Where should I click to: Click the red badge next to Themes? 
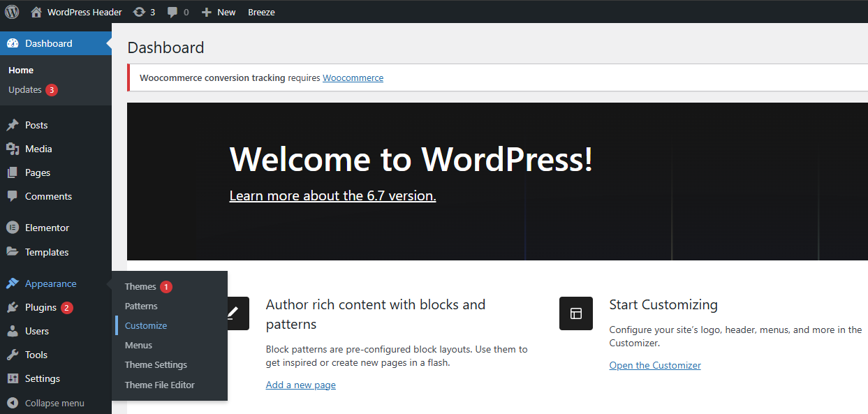click(x=165, y=287)
